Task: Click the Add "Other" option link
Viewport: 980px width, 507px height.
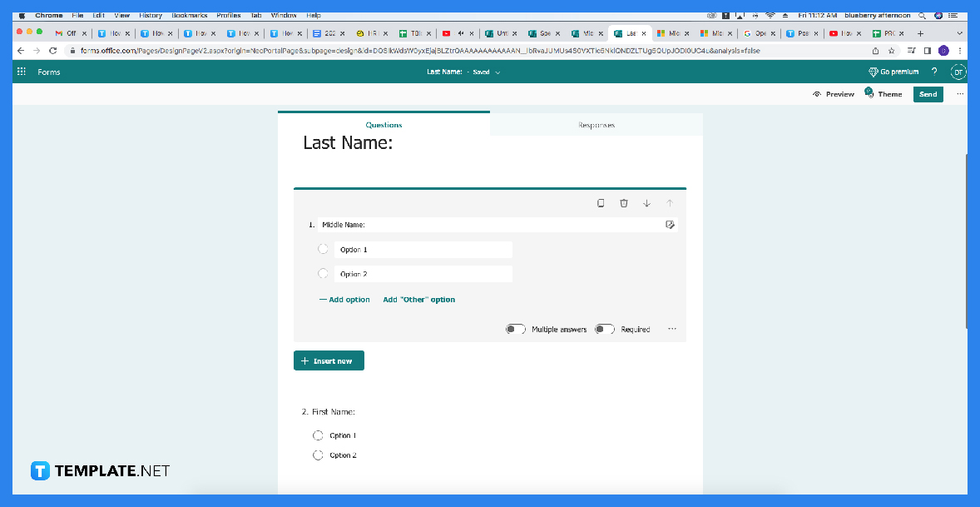Action: click(418, 299)
